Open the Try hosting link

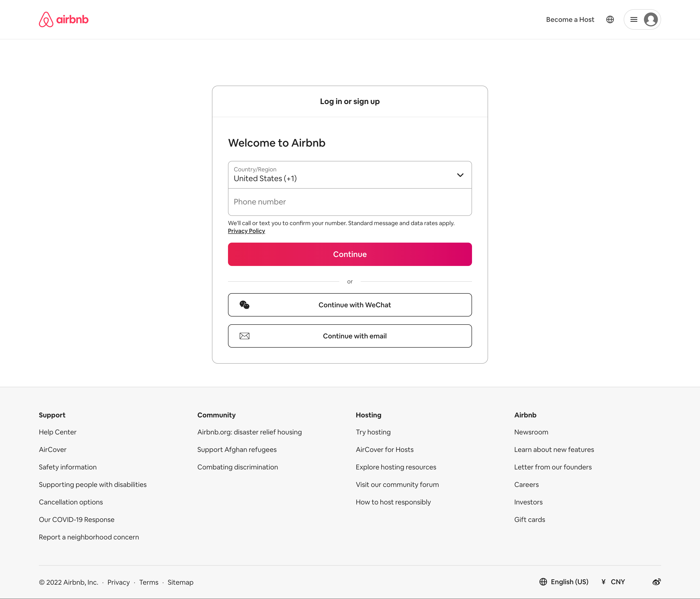pyautogui.click(x=373, y=432)
